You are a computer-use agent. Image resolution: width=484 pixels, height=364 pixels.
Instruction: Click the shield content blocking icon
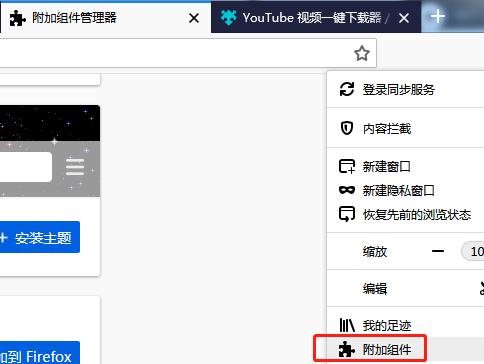347,128
